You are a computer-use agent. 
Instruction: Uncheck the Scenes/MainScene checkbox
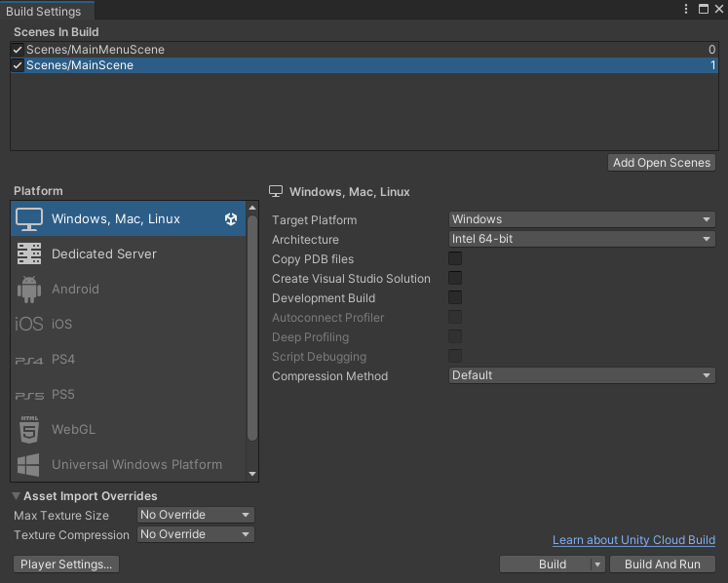coord(18,65)
